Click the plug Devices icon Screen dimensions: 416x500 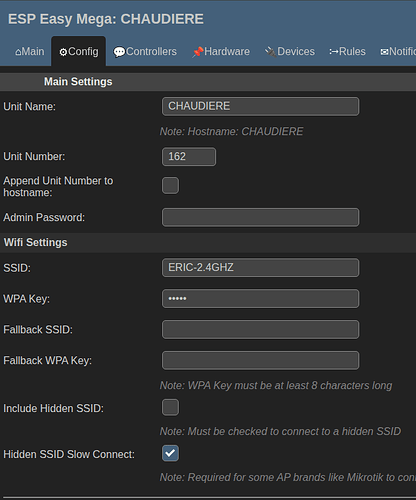[270, 52]
